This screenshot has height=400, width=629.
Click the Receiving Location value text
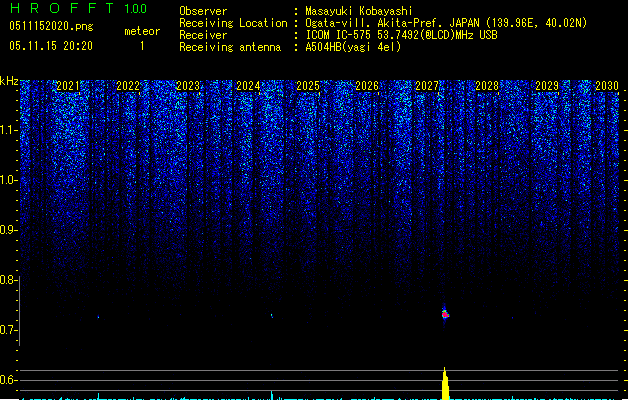[445, 23]
